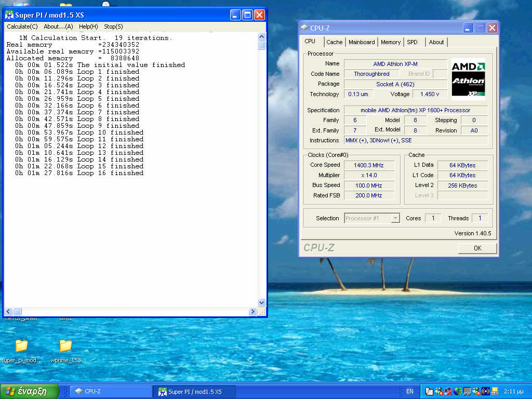Switch to the Mainboard tab
532x399 pixels.
tap(362, 42)
